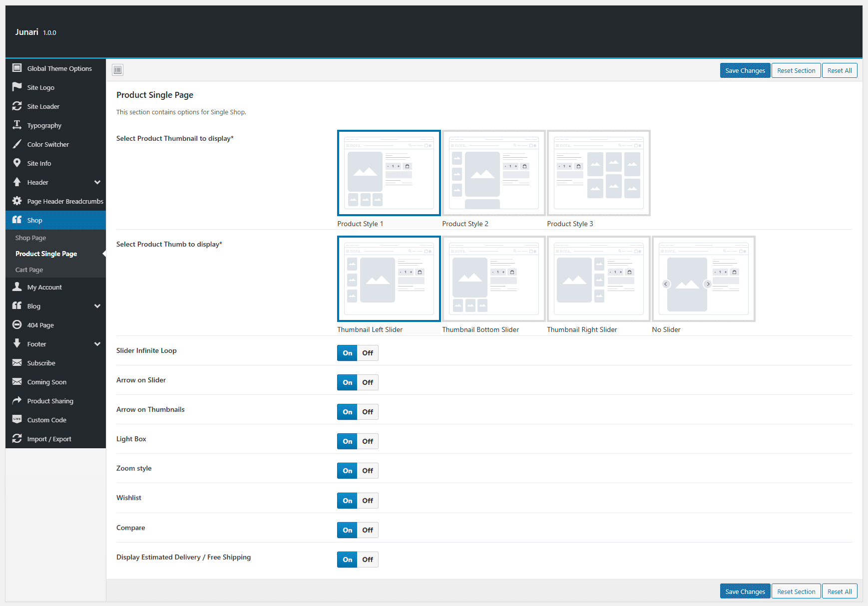Switch Light Box to Off
868x606 pixels.
pyautogui.click(x=368, y=441)
